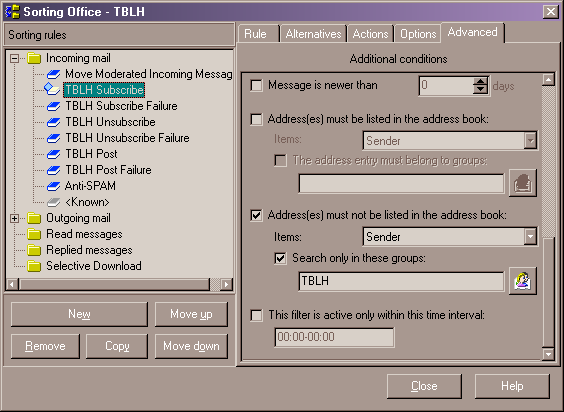Select the grayed <Known> rule icon

(x=54, y=202)
